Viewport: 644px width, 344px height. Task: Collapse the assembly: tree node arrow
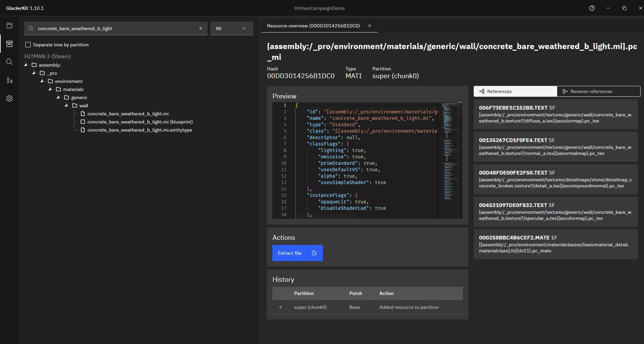26,65
